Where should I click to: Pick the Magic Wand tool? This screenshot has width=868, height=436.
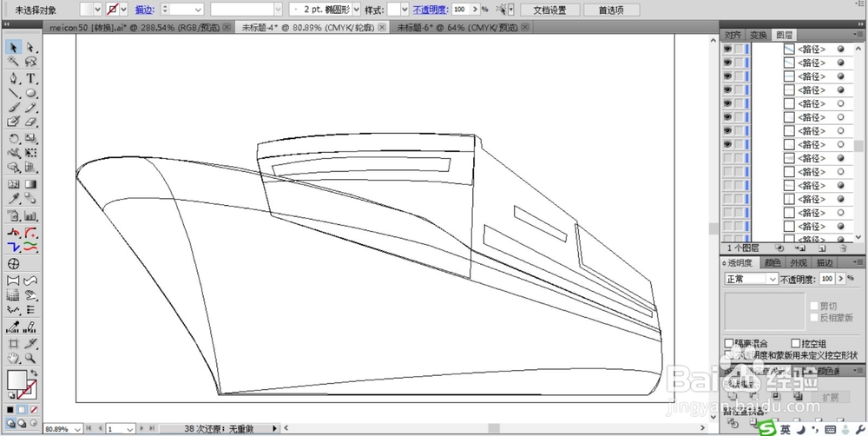tap(14, 62)
